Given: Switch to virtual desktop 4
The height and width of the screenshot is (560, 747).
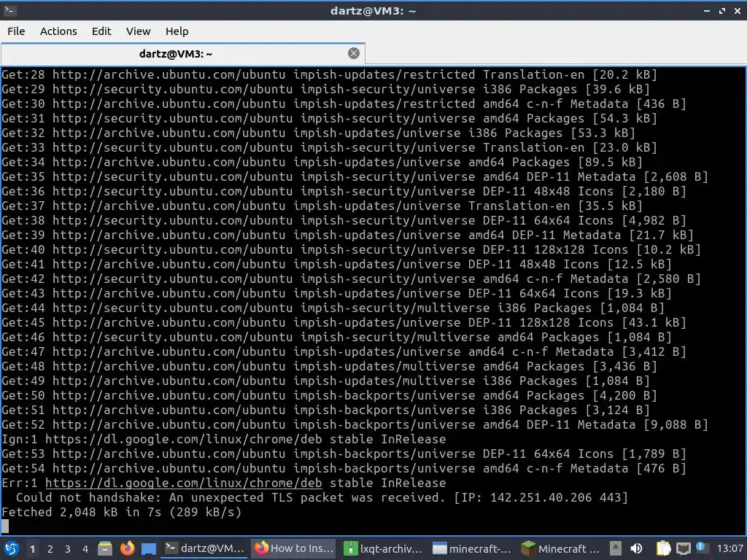Looking at the screenshot, I should (x=85, y=549).
